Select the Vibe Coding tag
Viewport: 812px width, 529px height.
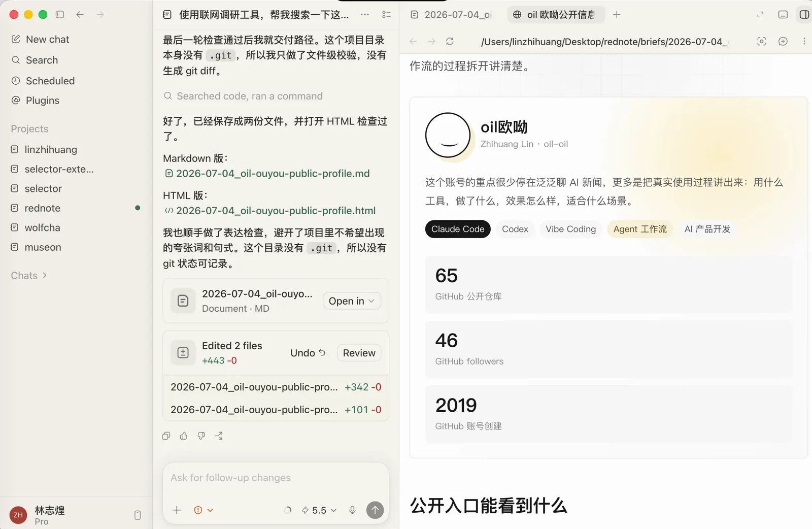click(x=571, y=229)
